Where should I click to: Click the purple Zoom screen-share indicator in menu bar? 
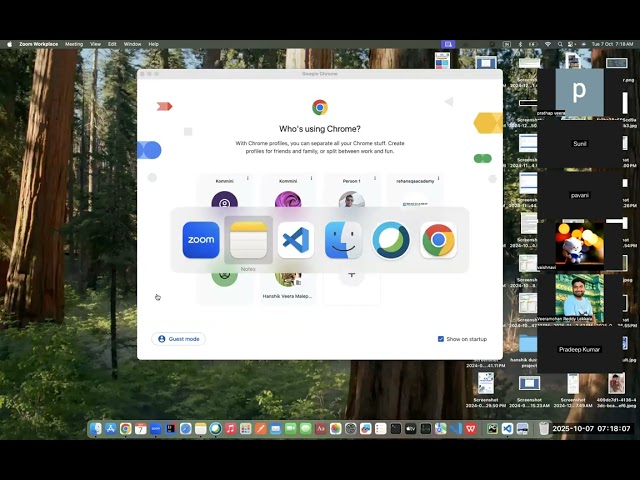(x=448, y=44)
